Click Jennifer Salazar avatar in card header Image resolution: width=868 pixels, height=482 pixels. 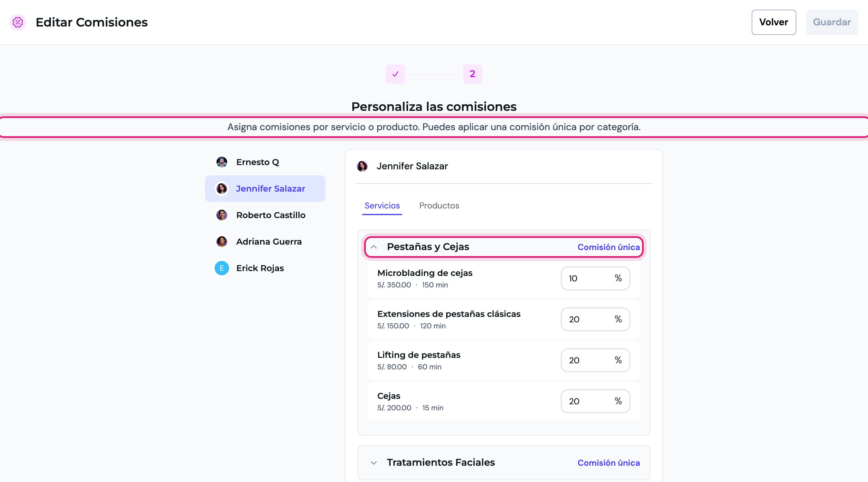(x=362, y=166)
